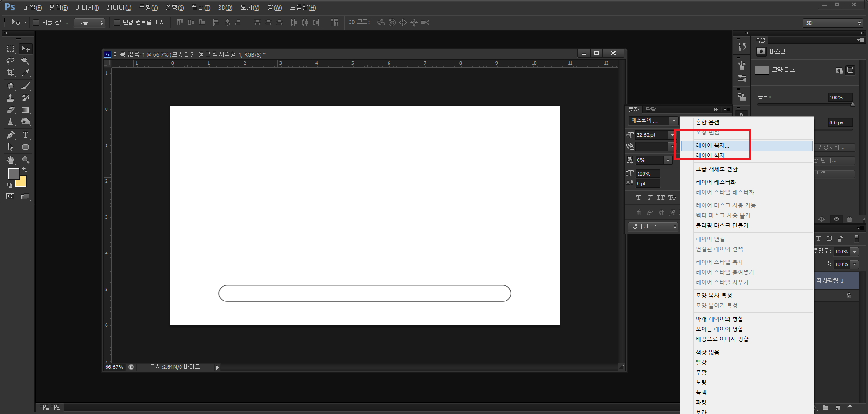Reset default foreground and background colors
The height and width of the screenshot is (414, 868).
point(10,185)
